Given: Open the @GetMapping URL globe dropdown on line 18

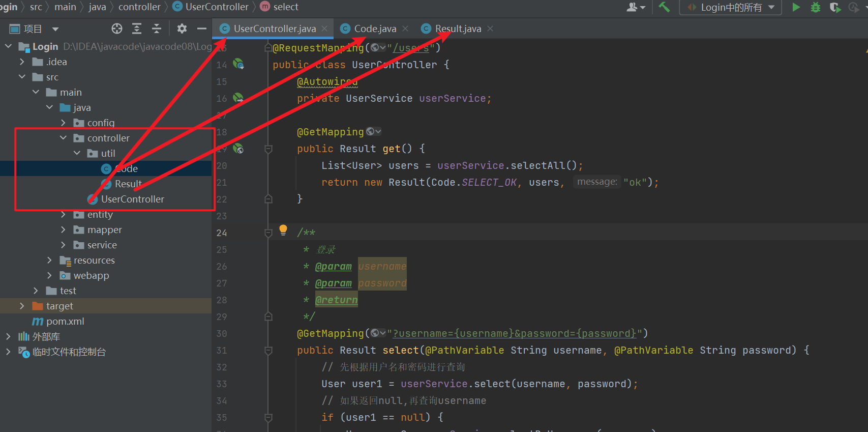Looking at the screenshot, I should (x=374, y=132).
